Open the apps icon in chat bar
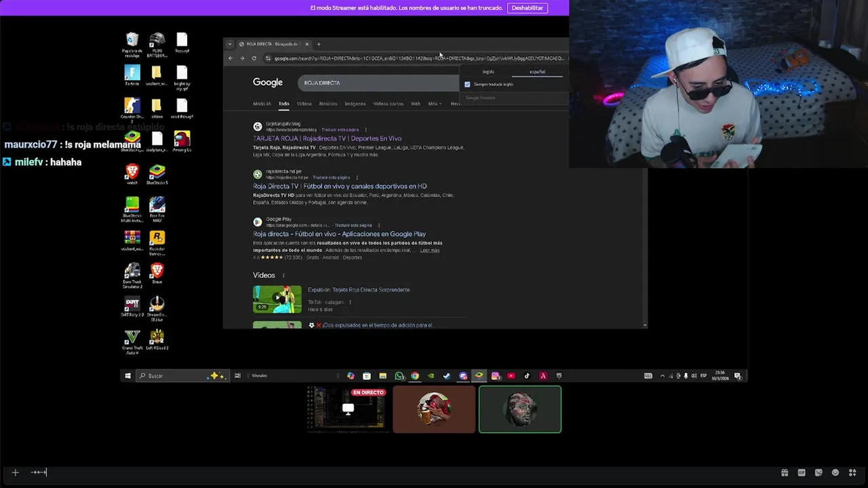This screenshot has height=488, width=868. [852, 472]
